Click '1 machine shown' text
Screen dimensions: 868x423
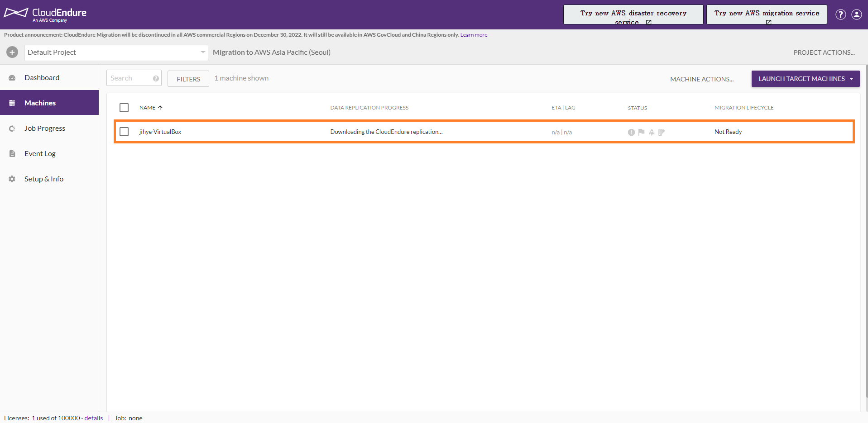pyautogui.click(x=241, y=78)
